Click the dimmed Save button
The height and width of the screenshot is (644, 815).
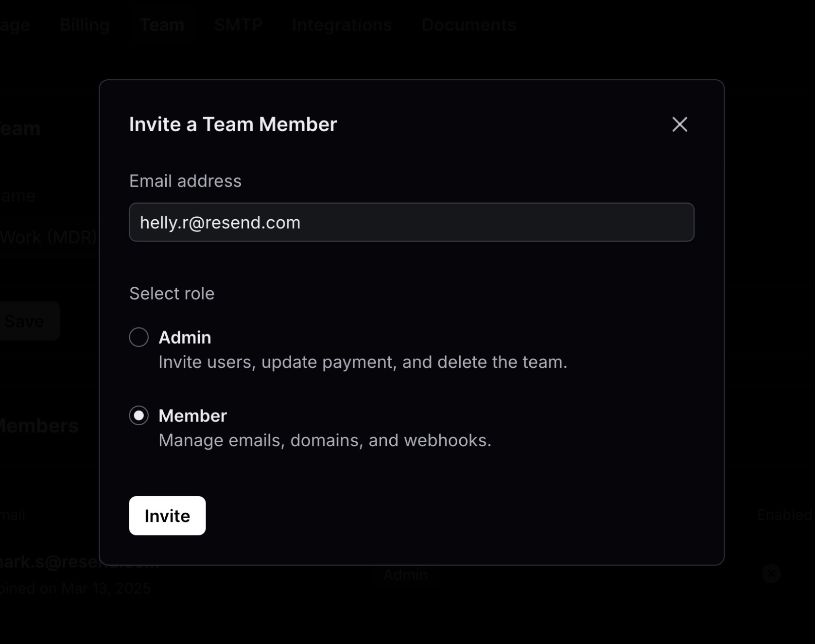[x=27, y=321]
